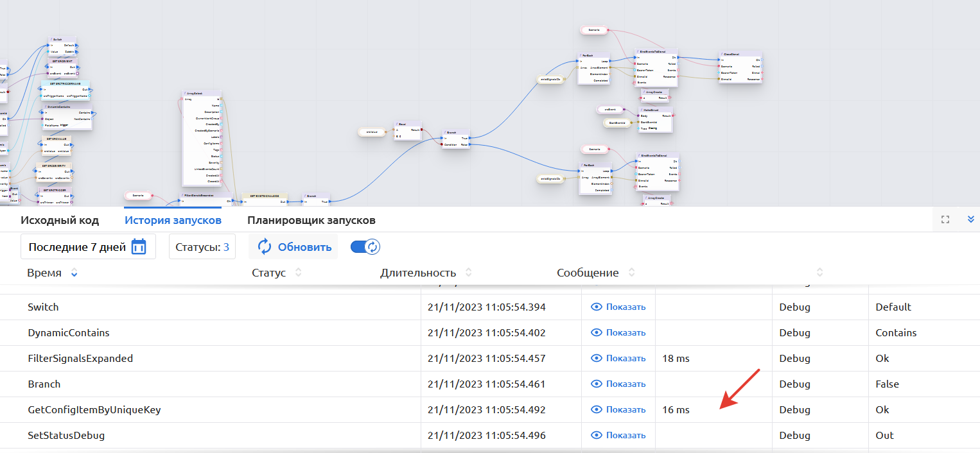Click the refresh arrows icon beside Обновить
The height and width of the screenshot is (453, 980).
(x=265, y=247)
